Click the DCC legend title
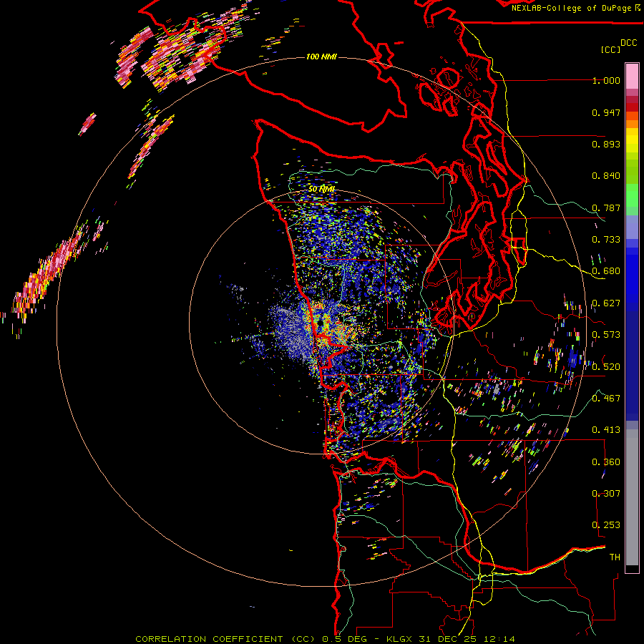This screenshot has width=644, height=644. [x=628, y=43]
